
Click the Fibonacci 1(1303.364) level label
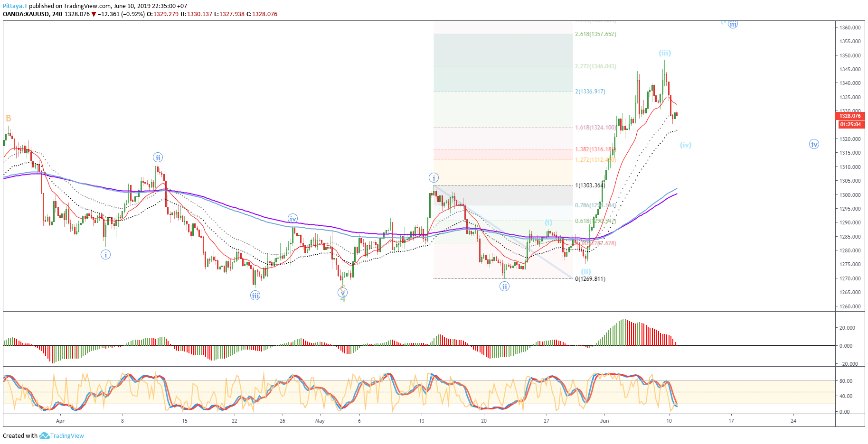point(590,185)
